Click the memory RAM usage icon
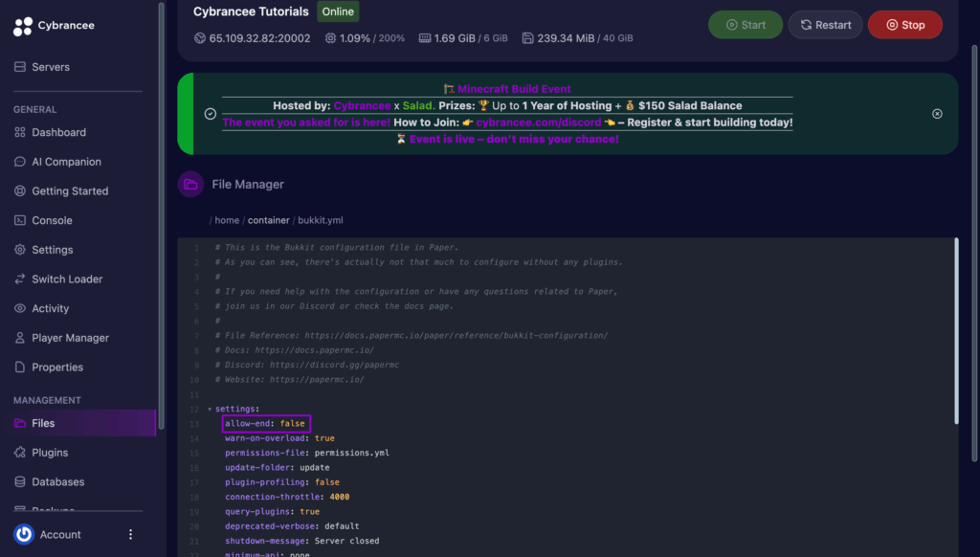The image size is (980, 557). (x=424, y=38)
